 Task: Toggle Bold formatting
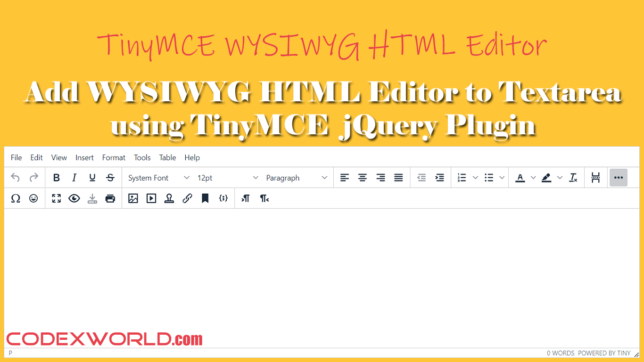56,177
